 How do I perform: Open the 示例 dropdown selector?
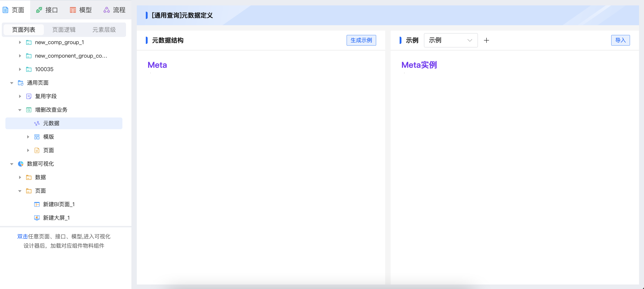tap(451, 40)
